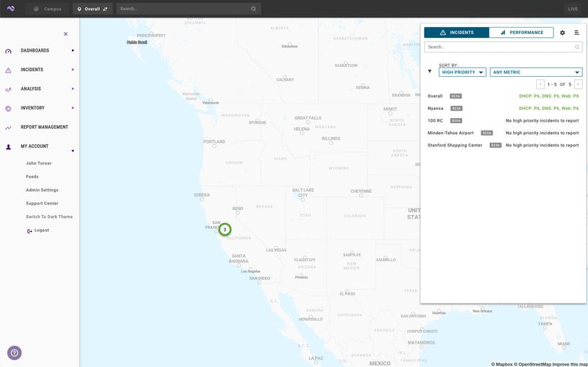Open Feeds link

[x=33, y=176]
